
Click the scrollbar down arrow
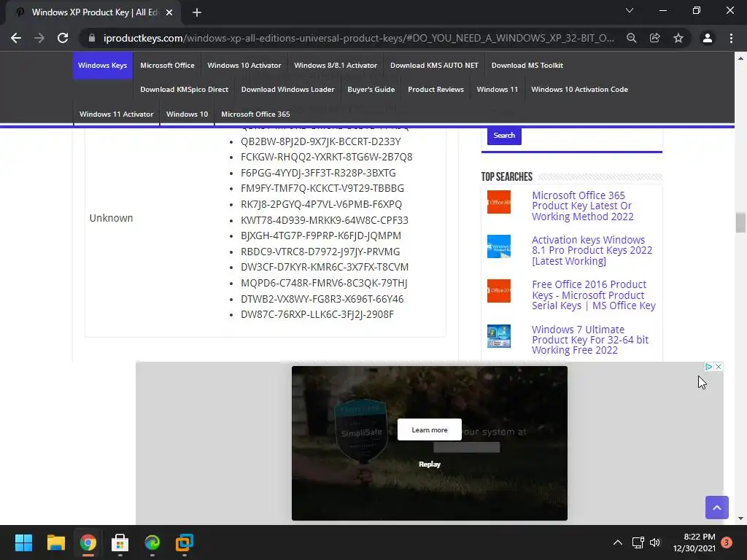[740, 518]
